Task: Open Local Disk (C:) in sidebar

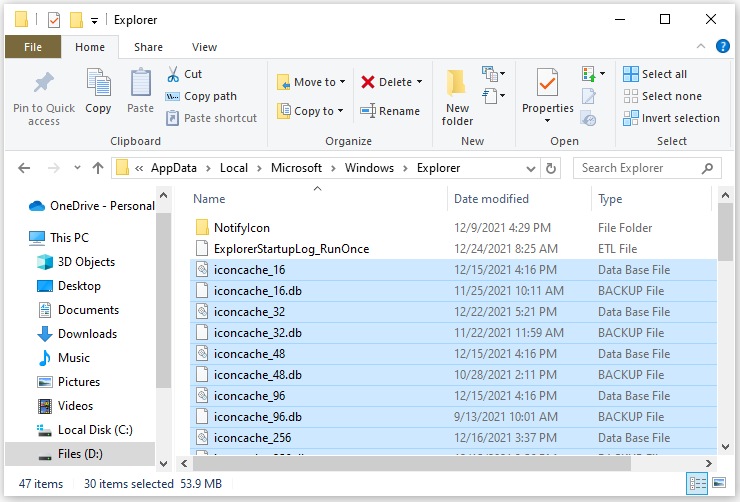Action: (x=84, y=430)
